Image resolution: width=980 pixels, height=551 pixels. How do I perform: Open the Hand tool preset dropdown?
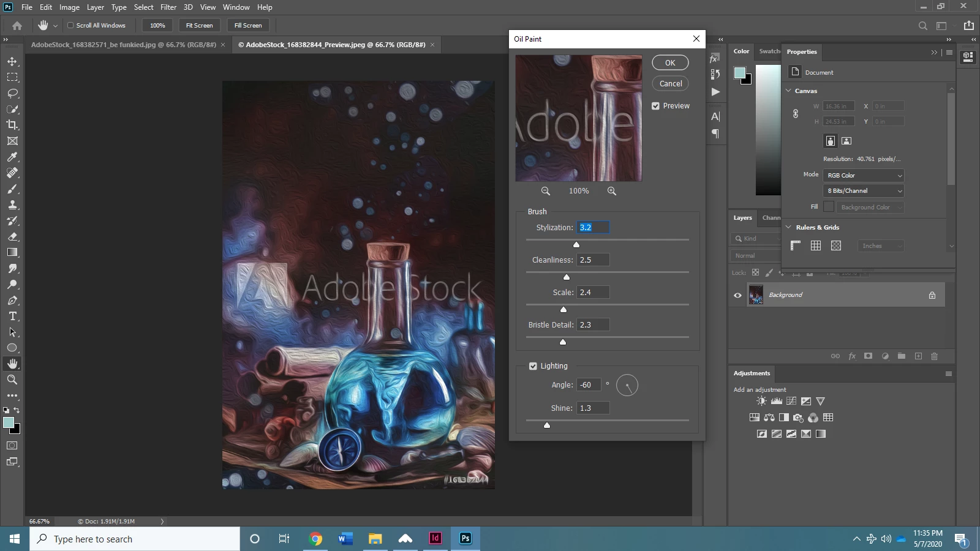(55, 26)
